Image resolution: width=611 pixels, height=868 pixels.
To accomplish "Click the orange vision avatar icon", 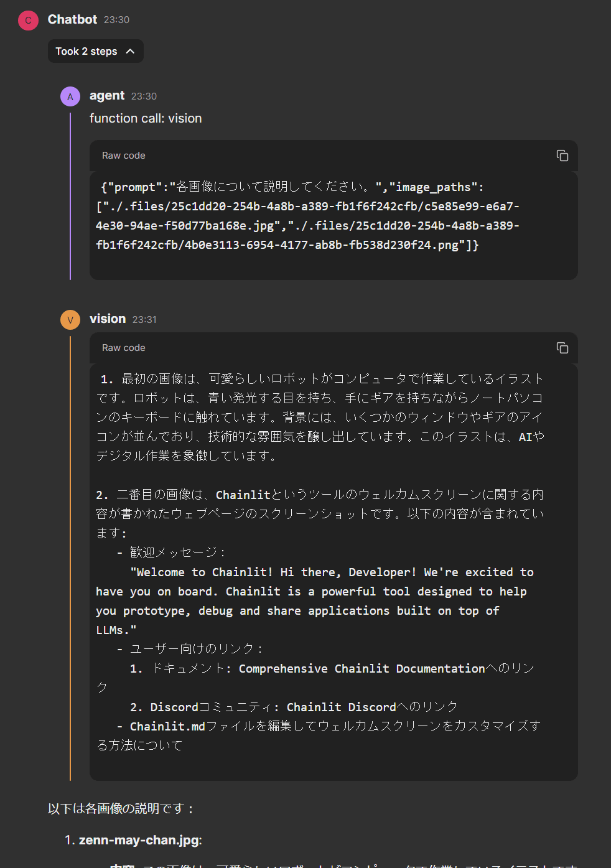I will (x=70, y=320).
